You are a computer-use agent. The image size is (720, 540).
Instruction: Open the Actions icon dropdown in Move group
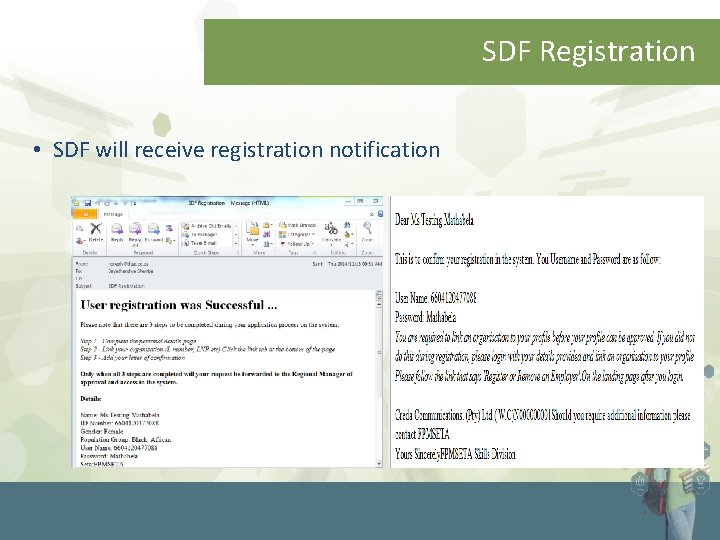(268, 244)
